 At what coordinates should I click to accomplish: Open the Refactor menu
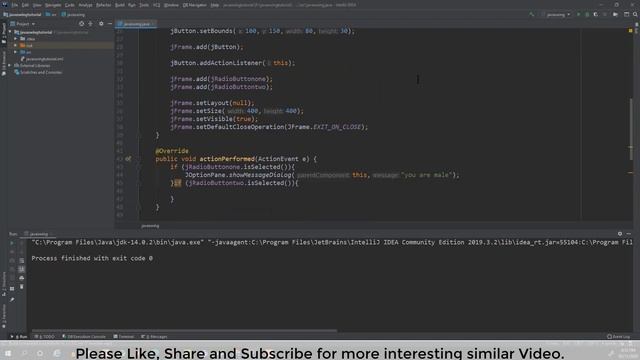point(103,5)
